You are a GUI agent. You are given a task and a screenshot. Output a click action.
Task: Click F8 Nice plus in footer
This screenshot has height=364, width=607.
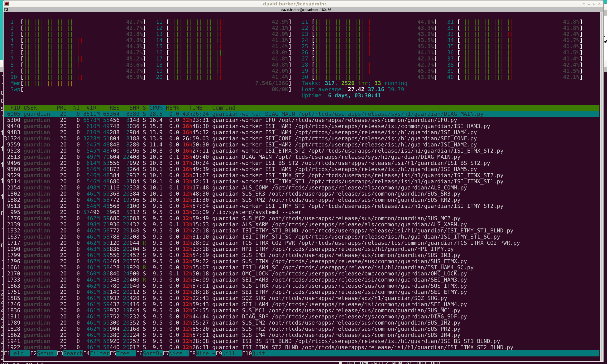coord(203,353)
